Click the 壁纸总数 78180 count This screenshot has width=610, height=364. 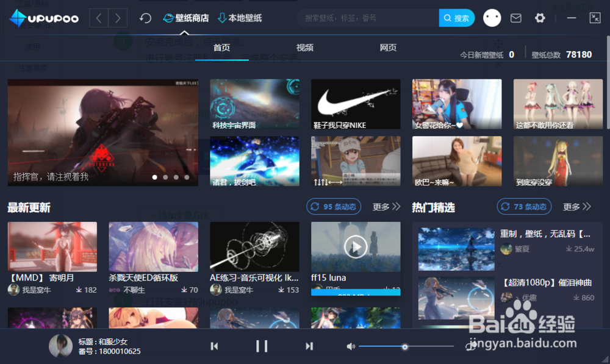tap(579, 55)
